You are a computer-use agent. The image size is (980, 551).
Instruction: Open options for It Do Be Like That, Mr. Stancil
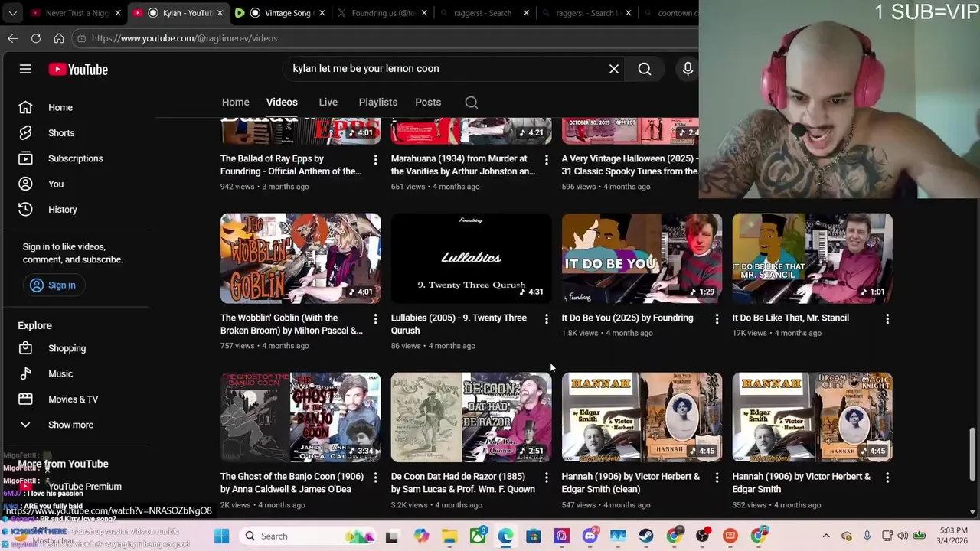tap(887, 318)
